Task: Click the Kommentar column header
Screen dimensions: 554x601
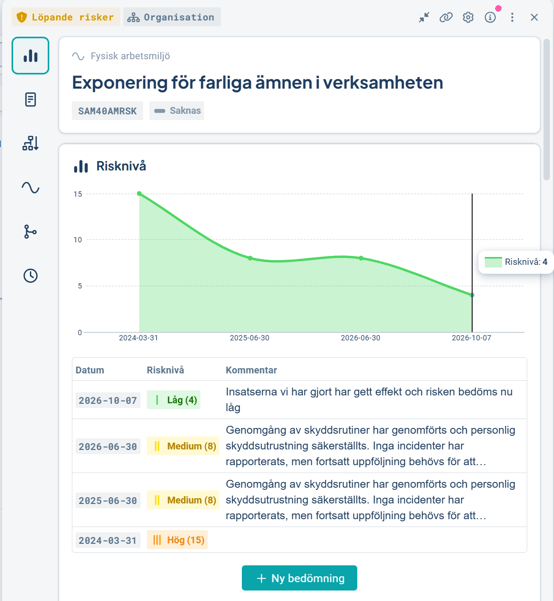Action: click(251, 370)
